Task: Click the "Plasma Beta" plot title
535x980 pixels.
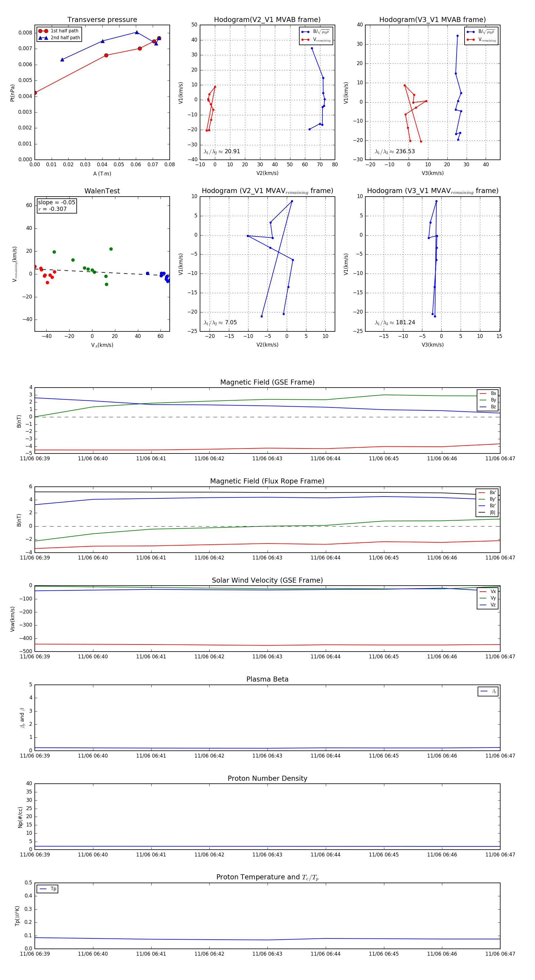Action: [x=267, y=679]
